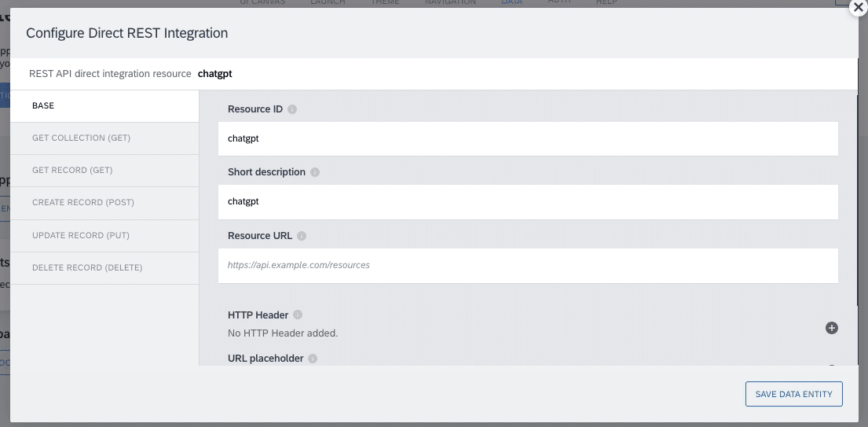Click the URL placeholder info icon
This screenshot has height=427, width=868.
point(313,359)
